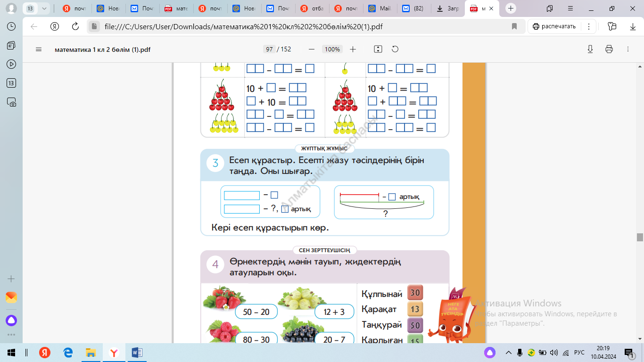Image resolution: width=644 pixels, height=362 pixels.
Task: Open Microsoft Edge from the taskbar
Action: coord(68,353)
